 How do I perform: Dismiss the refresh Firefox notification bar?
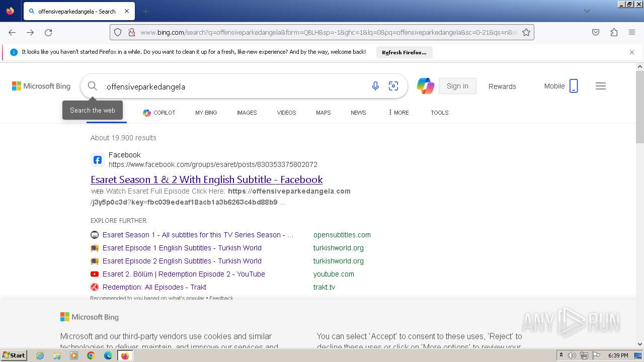632,52
